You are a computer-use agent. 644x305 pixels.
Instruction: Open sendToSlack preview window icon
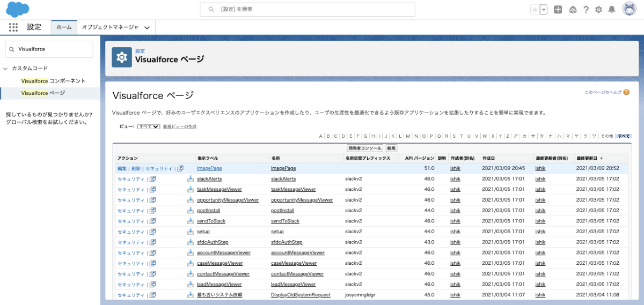click(152, 221)
